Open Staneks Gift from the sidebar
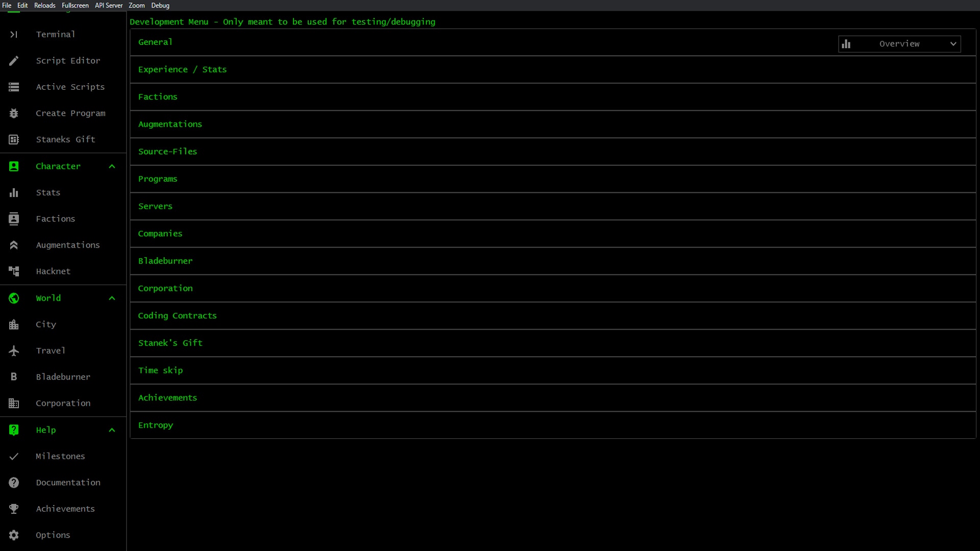This screenshot has height=551, width=980. click(14, 139)
